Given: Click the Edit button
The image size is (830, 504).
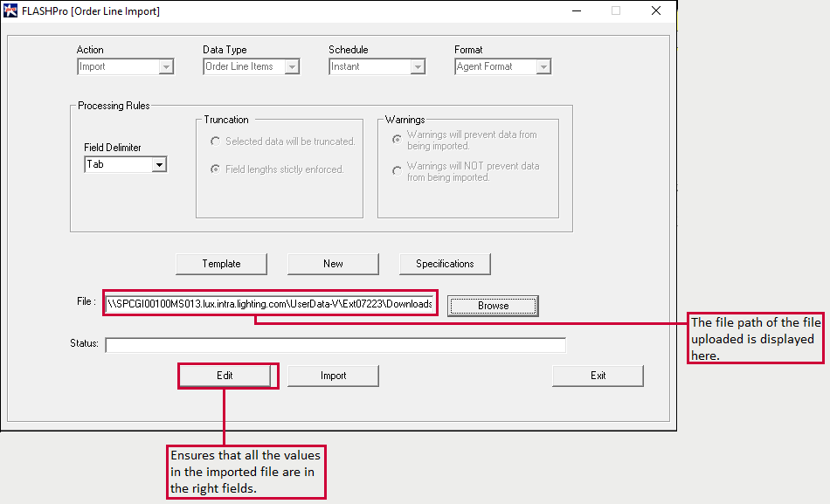Looking at the screenshot, I should point(225,376).
